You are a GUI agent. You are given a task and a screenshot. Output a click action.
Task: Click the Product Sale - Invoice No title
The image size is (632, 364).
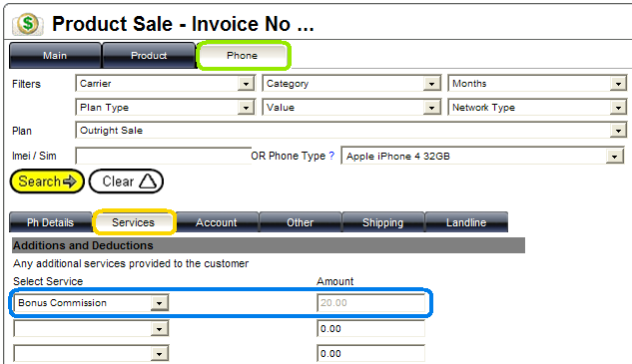(x=183, y=24)
